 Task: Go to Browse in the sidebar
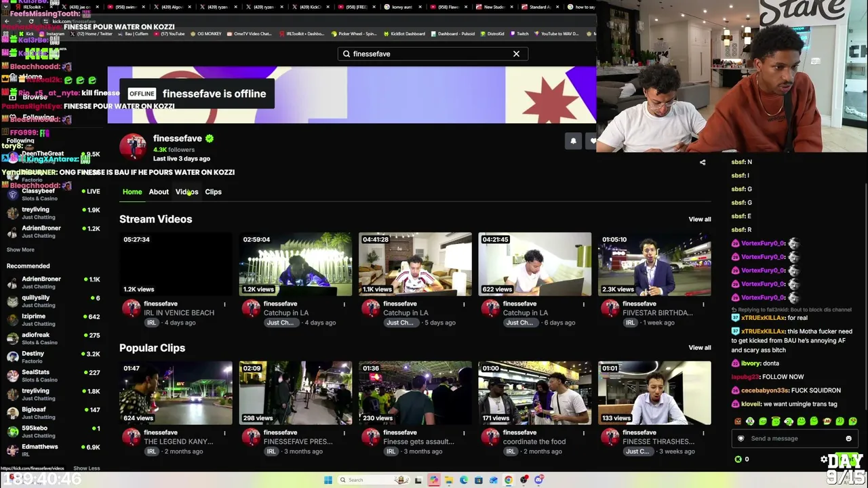click(x=34, y=97)
